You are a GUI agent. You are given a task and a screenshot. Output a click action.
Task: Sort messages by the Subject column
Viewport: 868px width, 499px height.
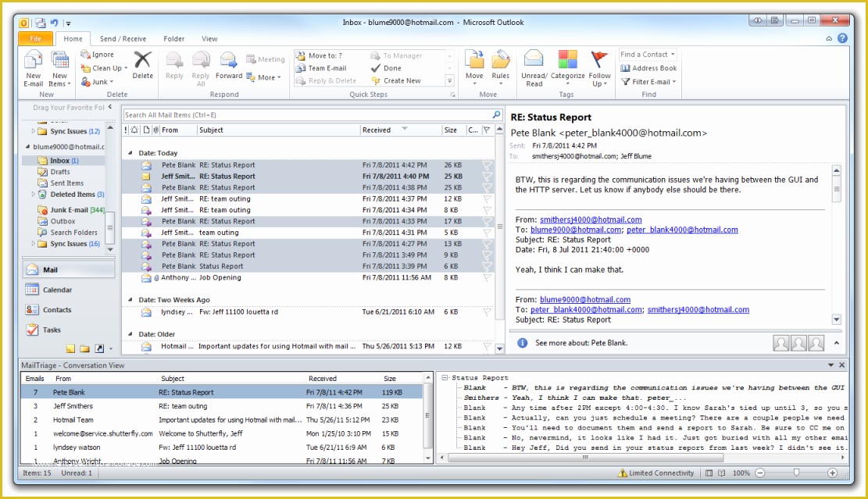(x=278, y=130)
